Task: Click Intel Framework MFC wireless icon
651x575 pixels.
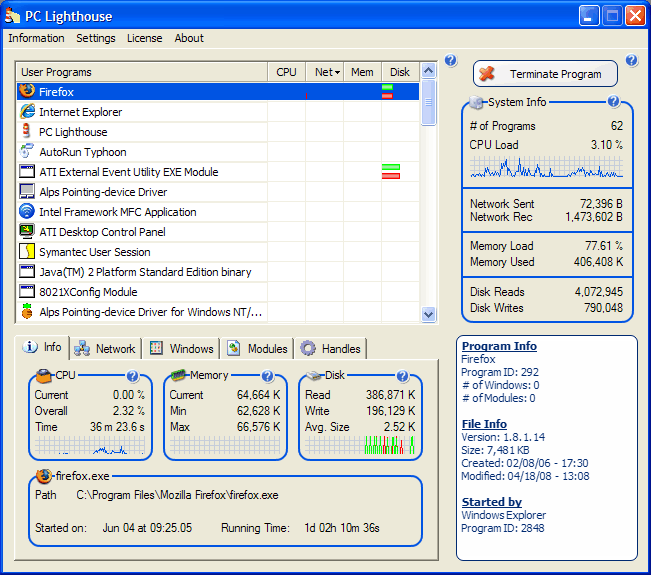Action: click(x=27, y=211)
